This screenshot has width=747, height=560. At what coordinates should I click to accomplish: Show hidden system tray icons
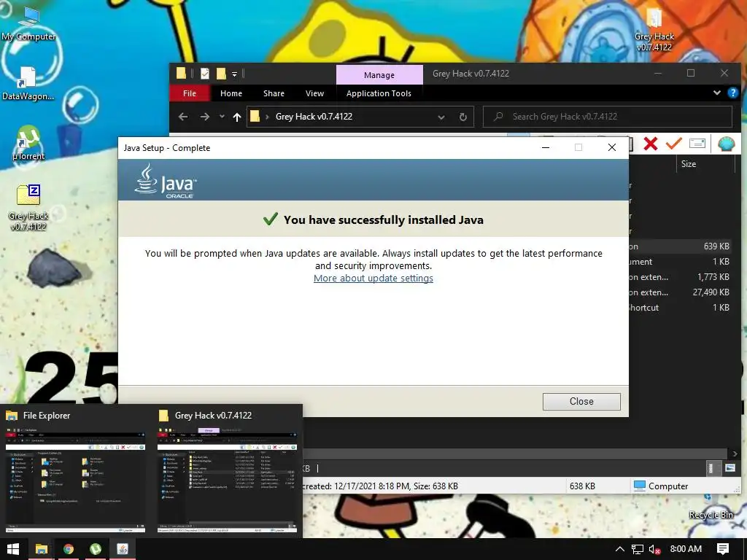pyautogui.click(x=619, y=549)
